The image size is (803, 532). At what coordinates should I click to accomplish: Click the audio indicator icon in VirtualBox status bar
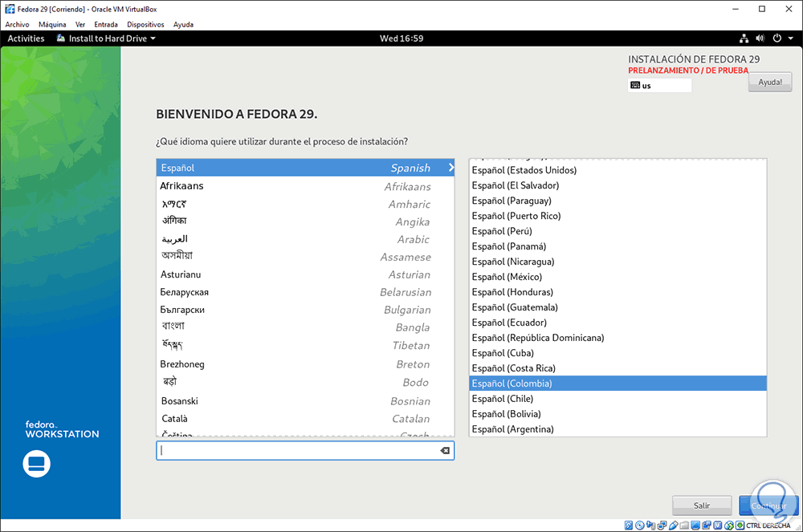coord(651,526)
